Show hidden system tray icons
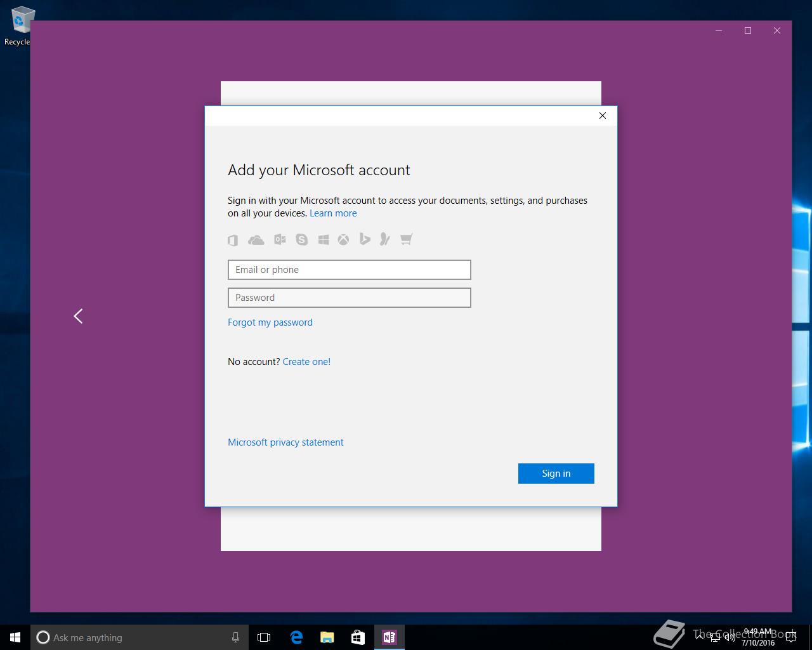 point(700,636)
